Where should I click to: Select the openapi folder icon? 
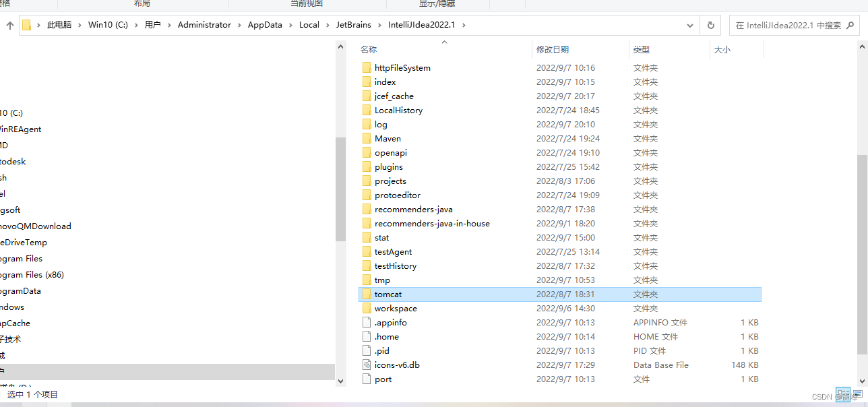[367, 152]
